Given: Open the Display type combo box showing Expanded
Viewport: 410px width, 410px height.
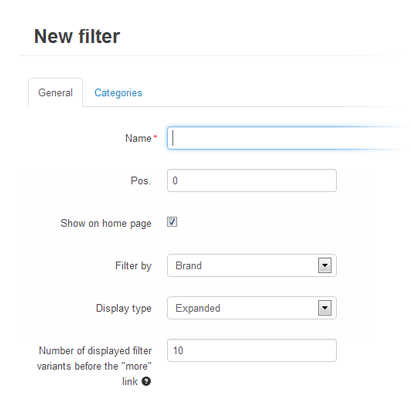Looking at the screenshot, I should (252, 308).
